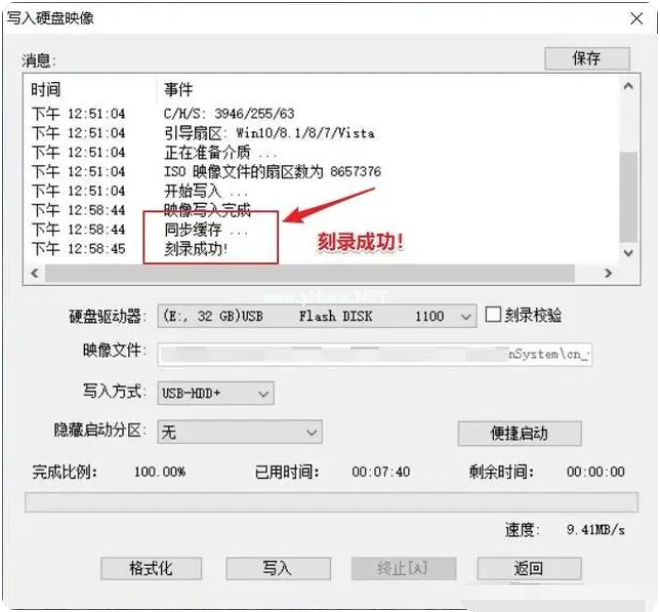Image resolution: width=660 pixels, height=612 pixels.
Task: Click the write progress bar
Action: pyautogui.click(x=330, y=502)
